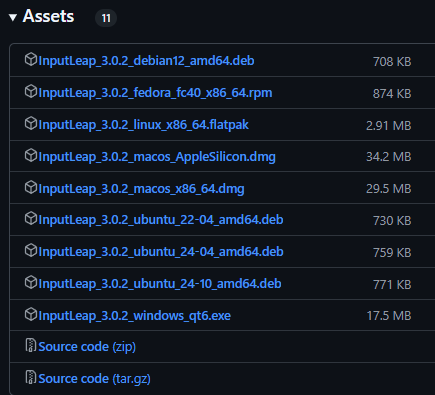The image size is (435, 395).
Task: Click the 771 KB size text
Action: click(x=392, y=285)
